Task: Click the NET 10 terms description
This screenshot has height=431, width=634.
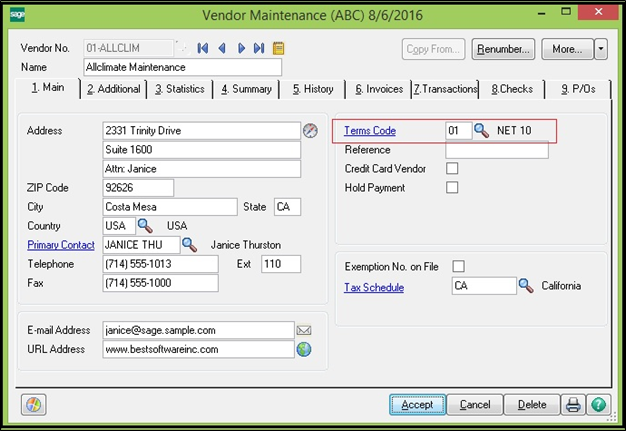Action: tap(514, 131)
